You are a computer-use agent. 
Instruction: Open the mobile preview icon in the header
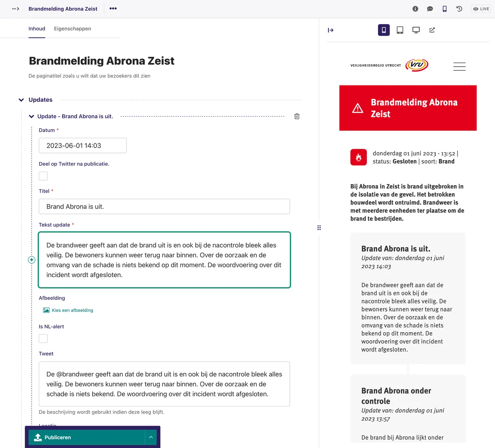(x=444, y=9)
